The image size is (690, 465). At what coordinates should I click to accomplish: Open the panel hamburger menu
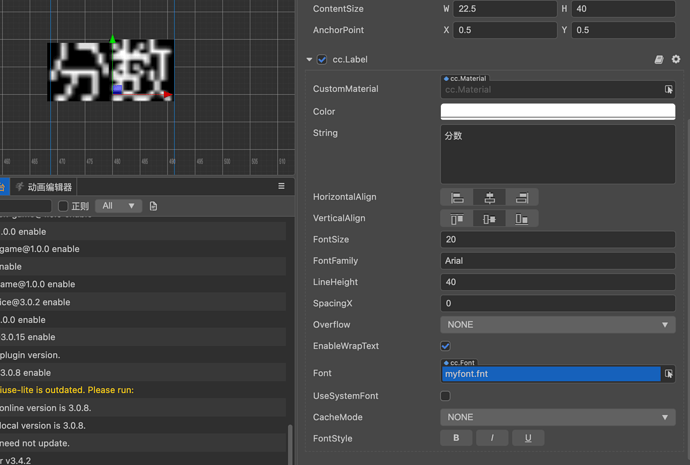281,186
